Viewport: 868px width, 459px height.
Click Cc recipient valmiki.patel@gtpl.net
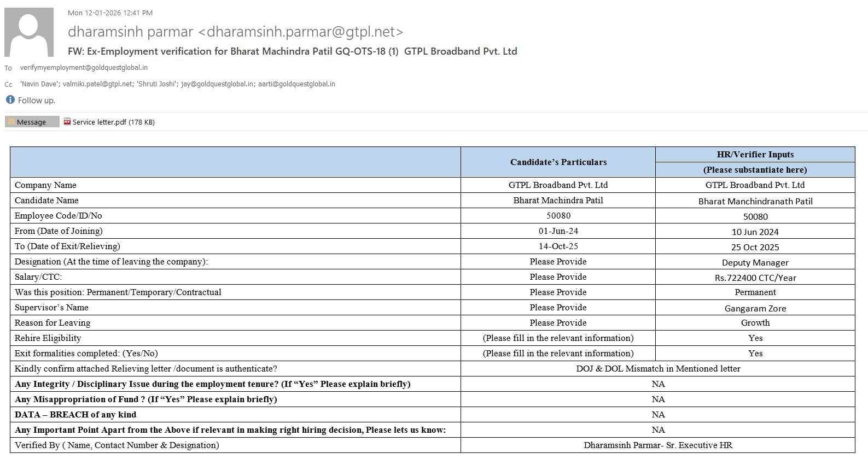click(97, 84)
